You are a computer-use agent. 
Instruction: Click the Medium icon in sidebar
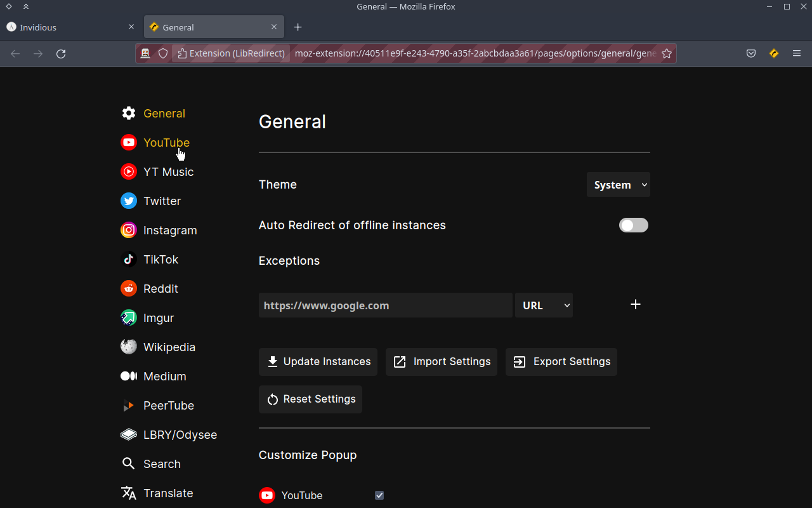click(x=129, y=376)
